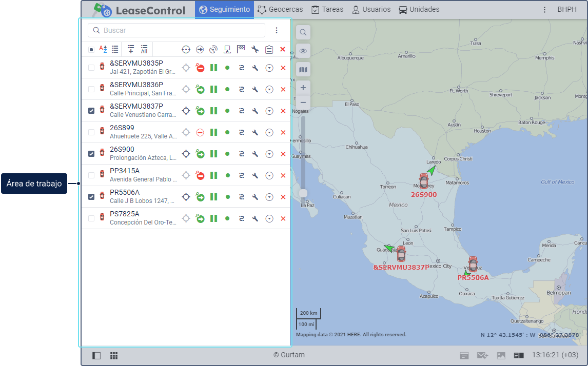
Task: Click map search magnifier icon
Action: coord(303,32)
